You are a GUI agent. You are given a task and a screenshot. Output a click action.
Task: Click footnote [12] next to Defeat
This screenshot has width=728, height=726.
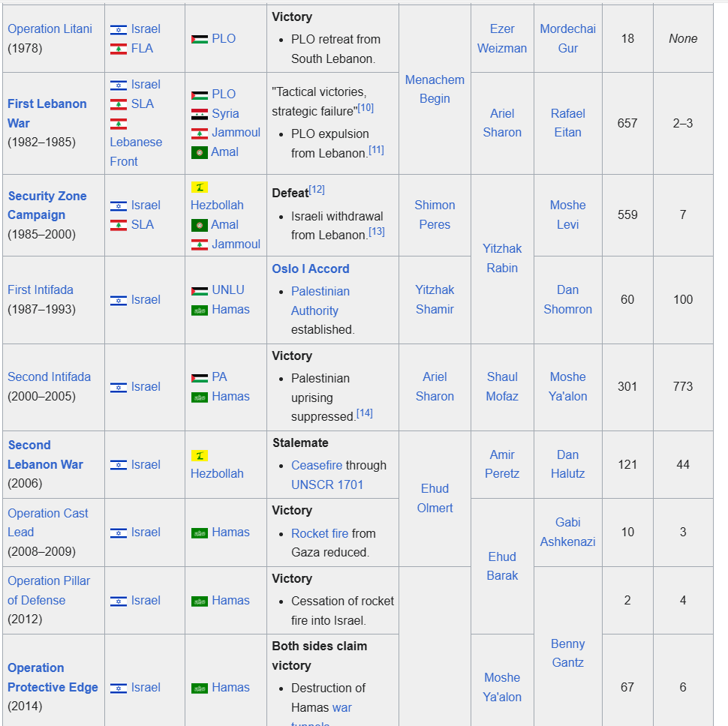[317, 190]
